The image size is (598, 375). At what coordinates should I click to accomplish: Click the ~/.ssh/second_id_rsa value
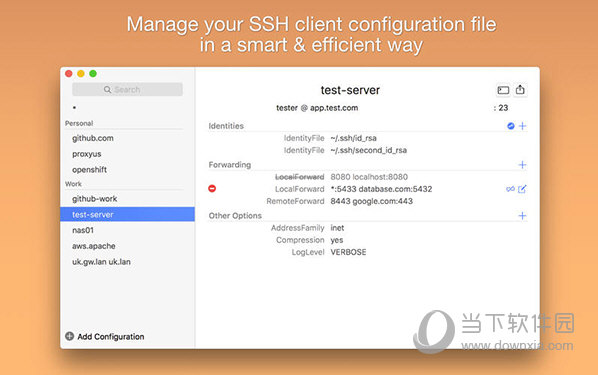click(368, 150)
